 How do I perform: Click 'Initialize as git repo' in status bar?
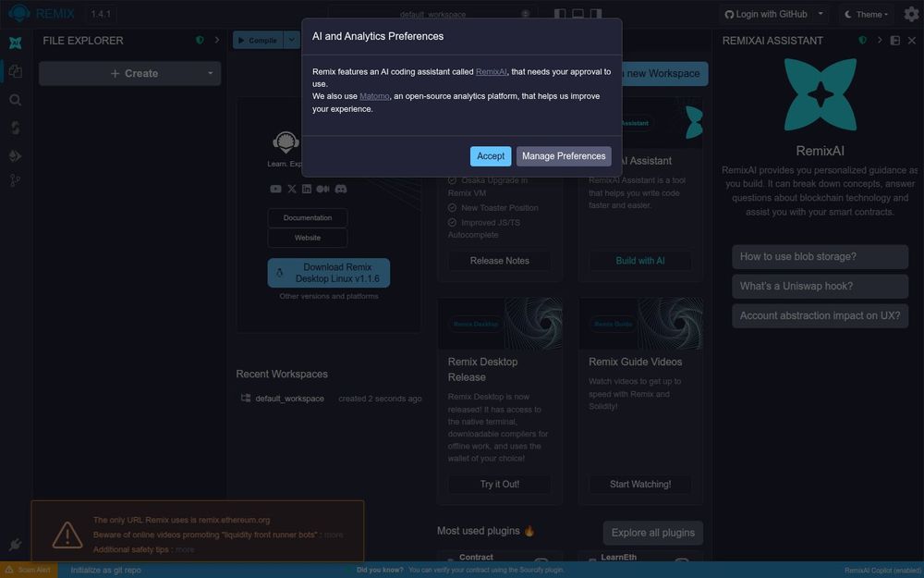(106, 571)
